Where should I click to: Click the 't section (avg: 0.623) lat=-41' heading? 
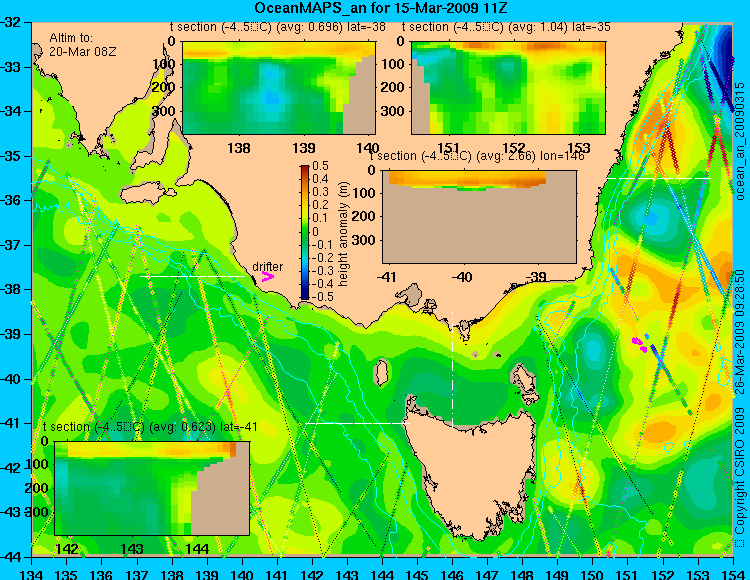(150, 427)
